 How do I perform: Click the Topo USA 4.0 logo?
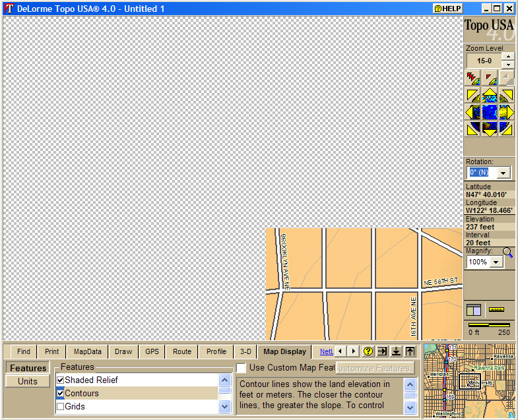tap(489, 29)
